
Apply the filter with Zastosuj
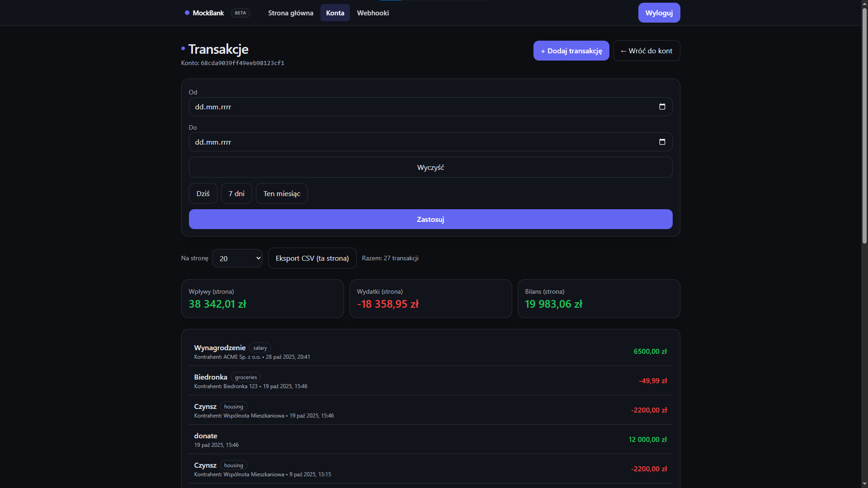coord(430,219)
